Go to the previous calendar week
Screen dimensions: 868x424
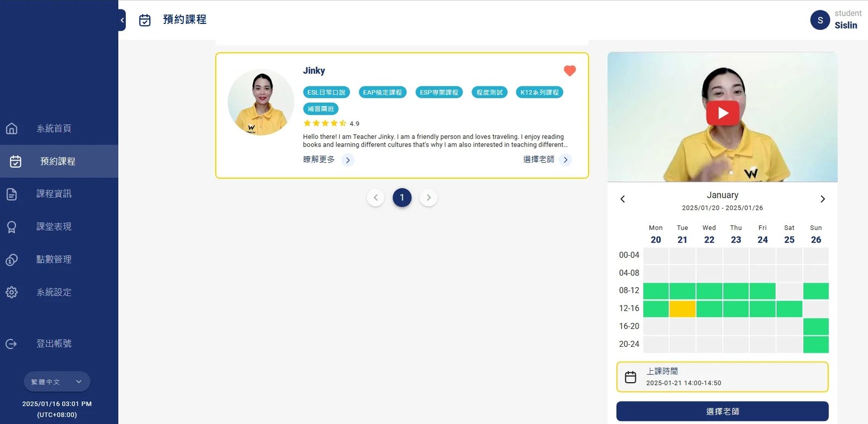tap(623, 199)
